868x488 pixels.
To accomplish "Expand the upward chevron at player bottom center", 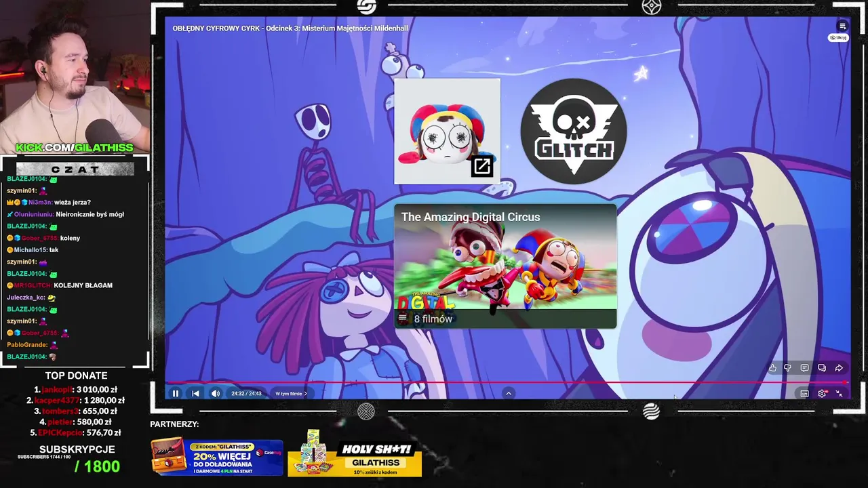I will coord(509,393).
